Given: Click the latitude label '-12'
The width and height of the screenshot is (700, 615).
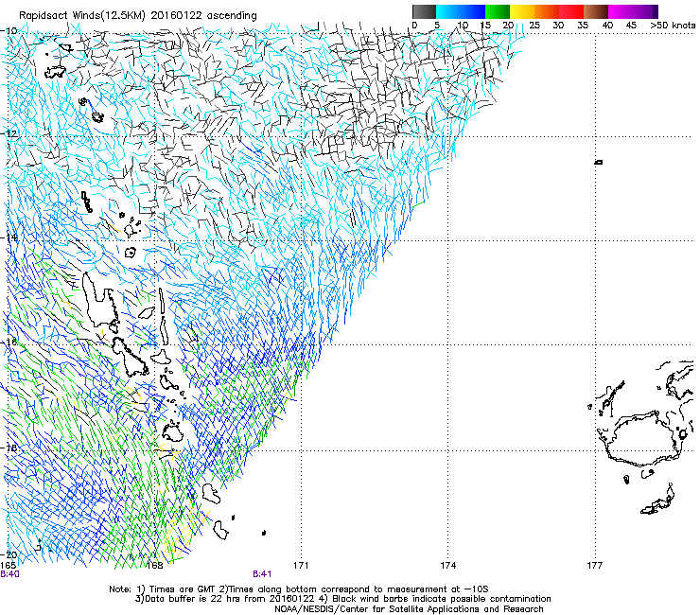Looking at the screenshot, I should [x=9, y=134].
